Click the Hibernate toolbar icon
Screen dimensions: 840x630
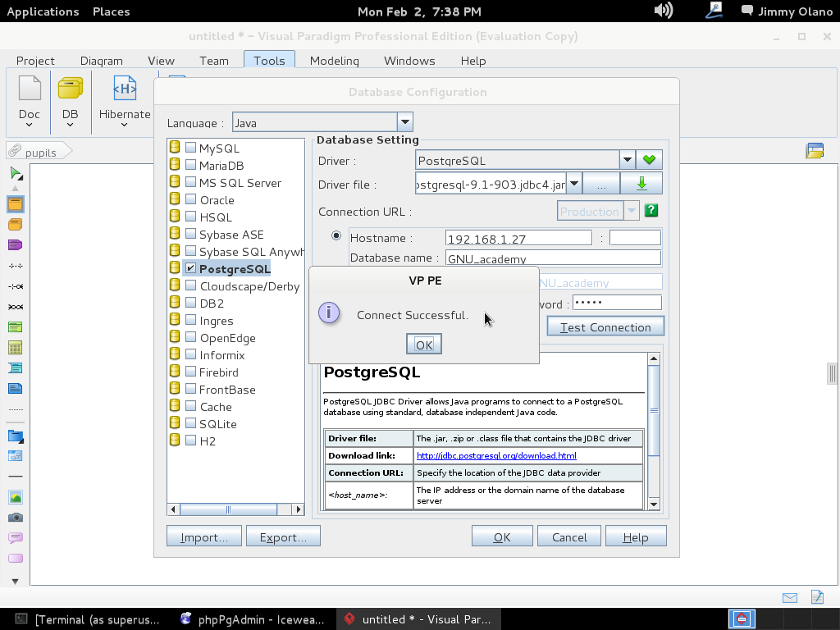[x=125, y=90]
